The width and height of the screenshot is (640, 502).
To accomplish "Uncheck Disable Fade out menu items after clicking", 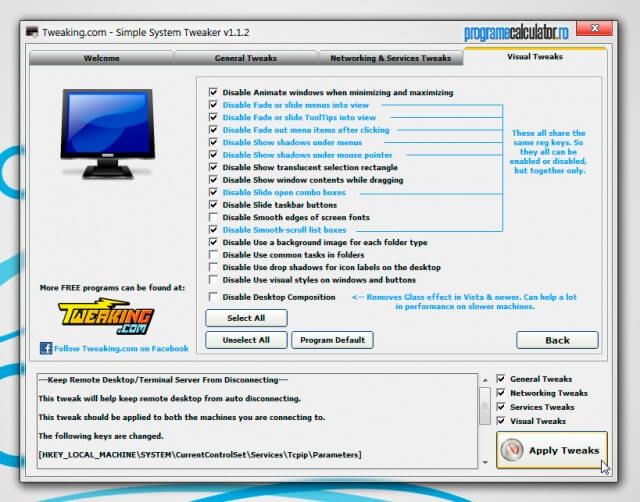I will (x=213, y=130).
